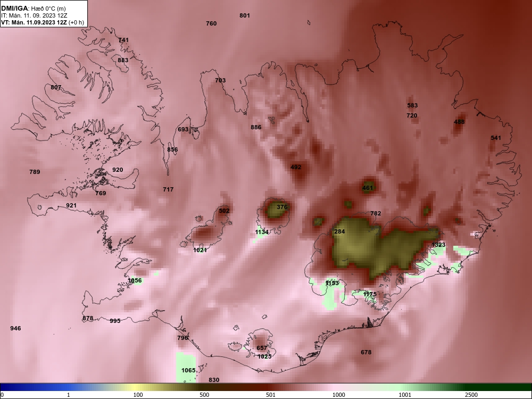Click the 502 height value
This screenshot has height=399, width=532.
[224, 211]
